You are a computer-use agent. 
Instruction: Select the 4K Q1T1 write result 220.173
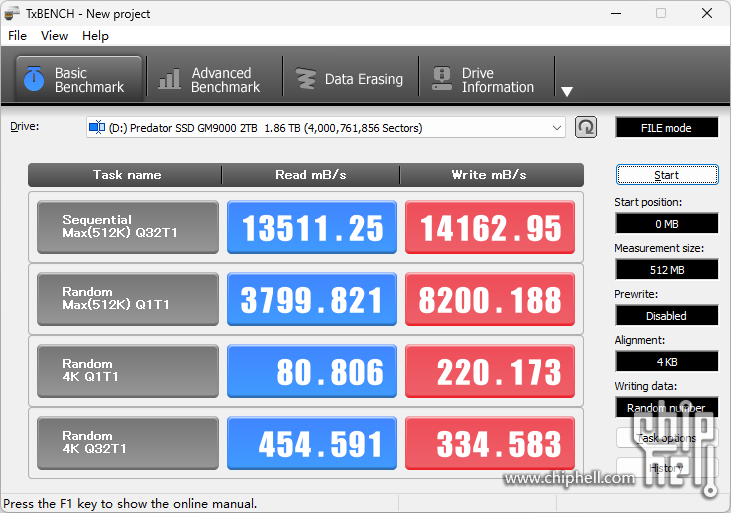(490, 371)
